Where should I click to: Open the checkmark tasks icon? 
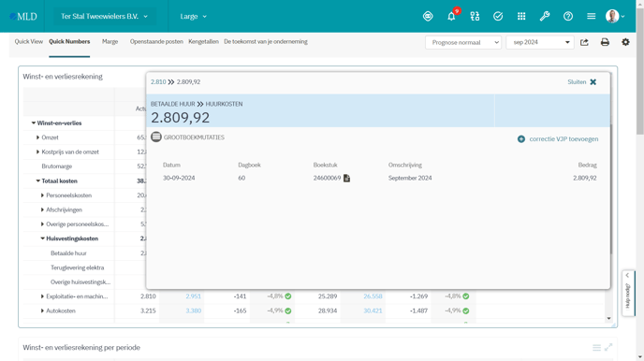498,17
